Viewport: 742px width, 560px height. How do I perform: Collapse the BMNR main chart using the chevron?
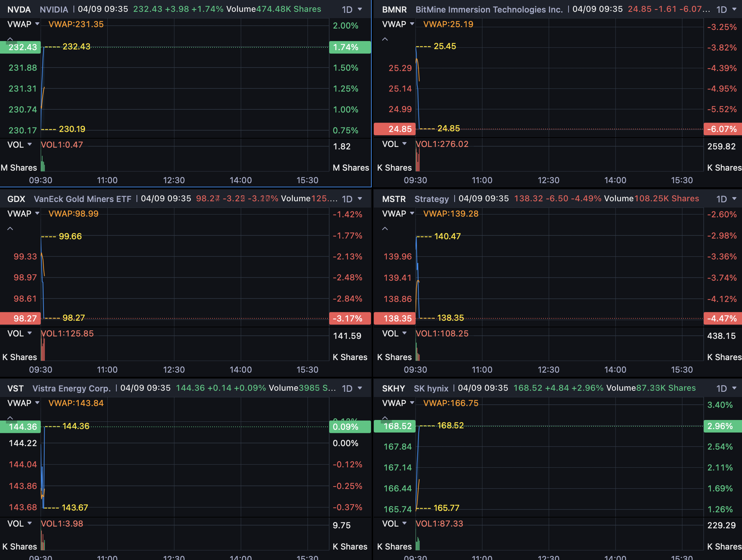pos(385,39)
